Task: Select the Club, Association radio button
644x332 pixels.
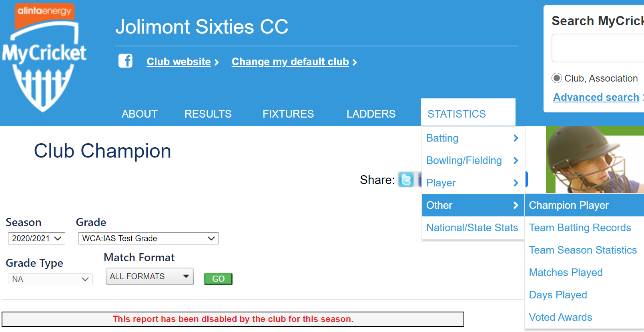Action: coord(556,78)
